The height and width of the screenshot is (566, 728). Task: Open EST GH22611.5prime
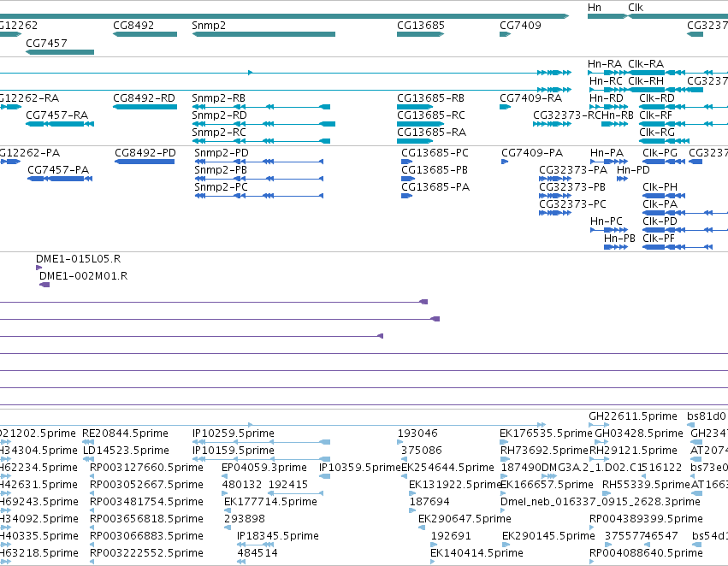pyautogui.click(x=633, y=416)
